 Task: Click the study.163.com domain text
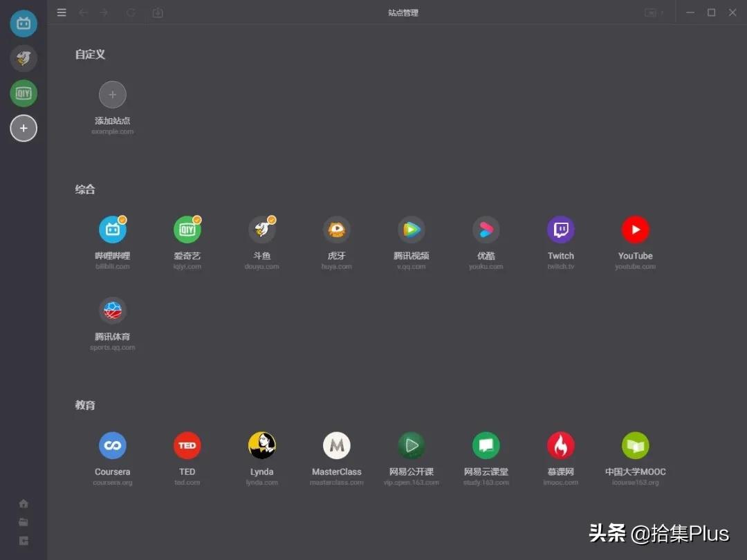click(x=486, y=483)
